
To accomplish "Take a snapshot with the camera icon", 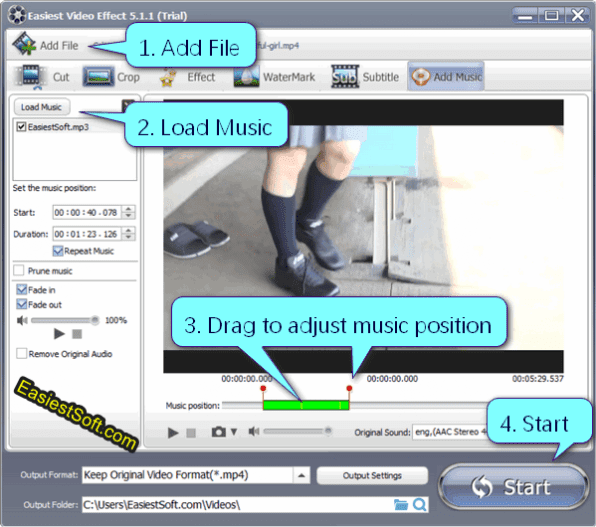I will tap(219, 432).
